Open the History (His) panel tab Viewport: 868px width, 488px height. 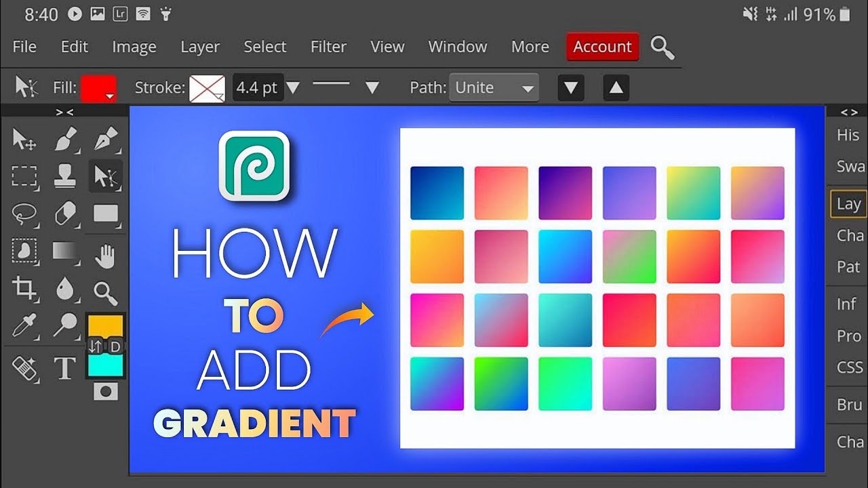848,135
